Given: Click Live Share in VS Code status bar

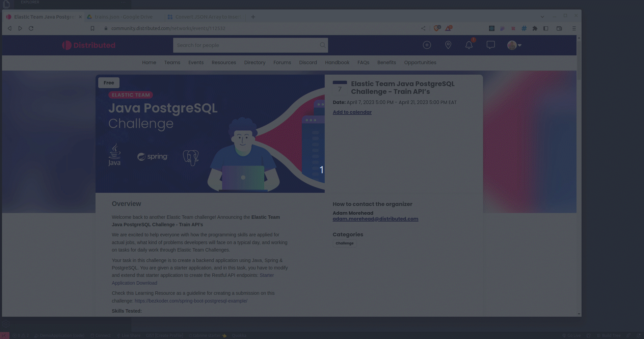Looking at the screenshot, I should [x=128, y=336].
